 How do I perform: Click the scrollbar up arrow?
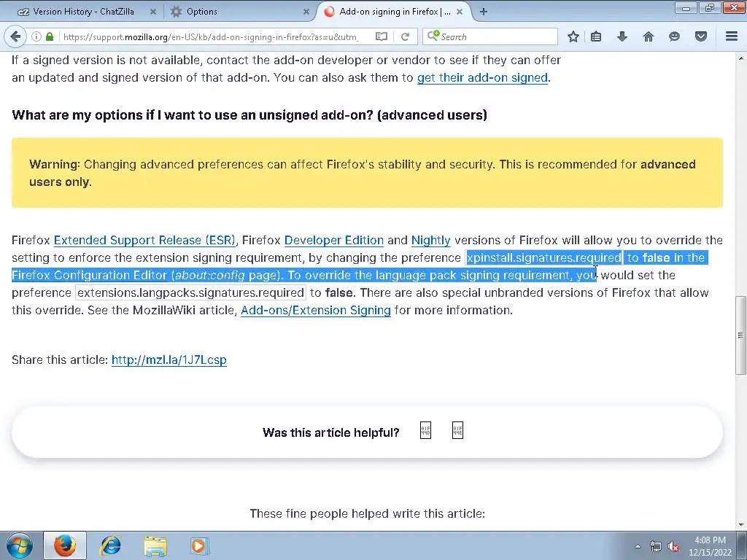tap(741, 58)
